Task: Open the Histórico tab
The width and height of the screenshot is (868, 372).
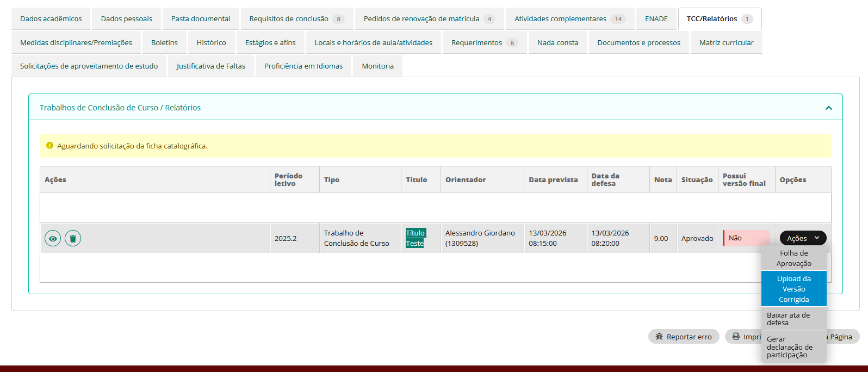Action: 211,42
